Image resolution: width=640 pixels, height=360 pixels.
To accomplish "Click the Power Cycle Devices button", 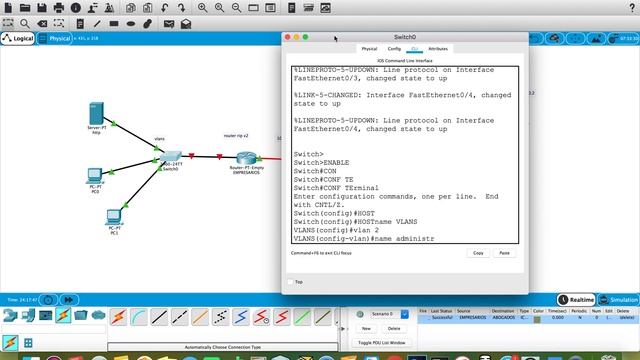I will (x=48, y=300).
